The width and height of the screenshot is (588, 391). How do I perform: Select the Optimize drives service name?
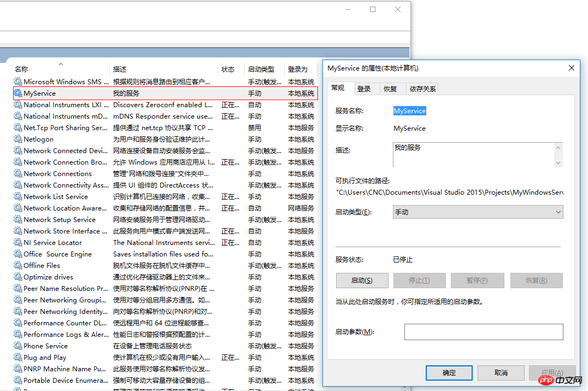(49, 277)
